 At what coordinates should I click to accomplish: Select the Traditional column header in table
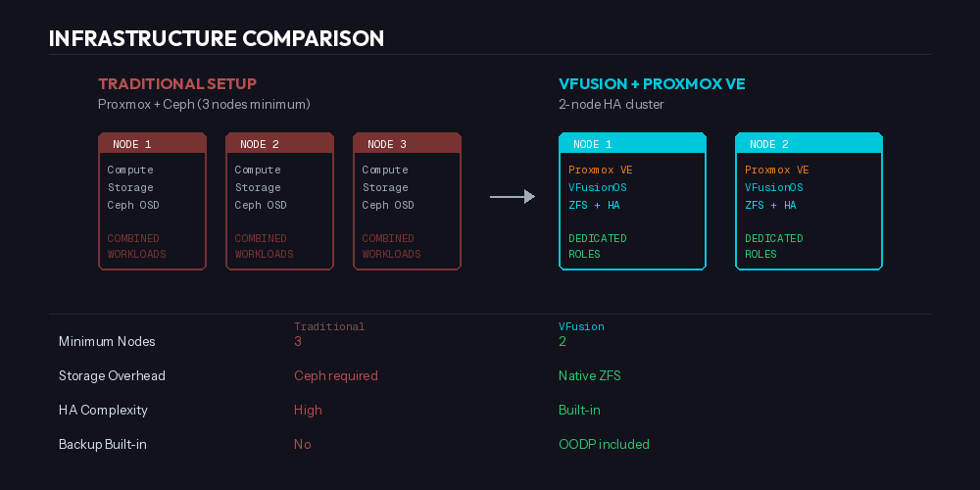point(329,326)
